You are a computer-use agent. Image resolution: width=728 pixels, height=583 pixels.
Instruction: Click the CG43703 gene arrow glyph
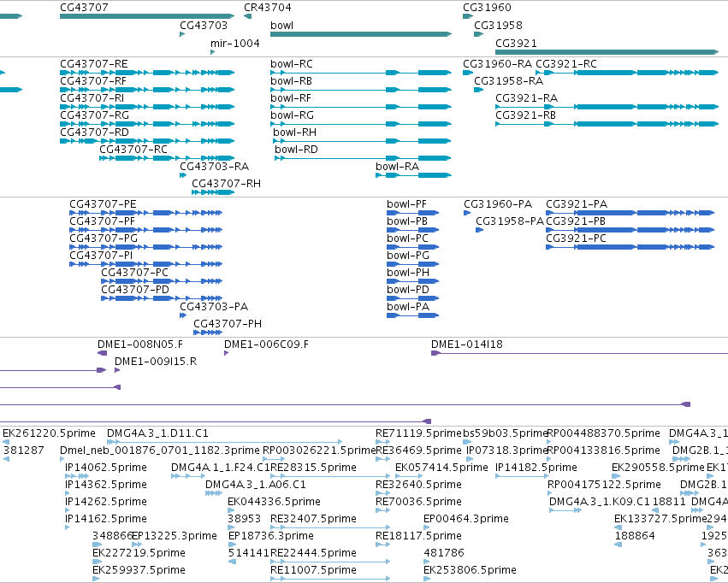[182, 34]
